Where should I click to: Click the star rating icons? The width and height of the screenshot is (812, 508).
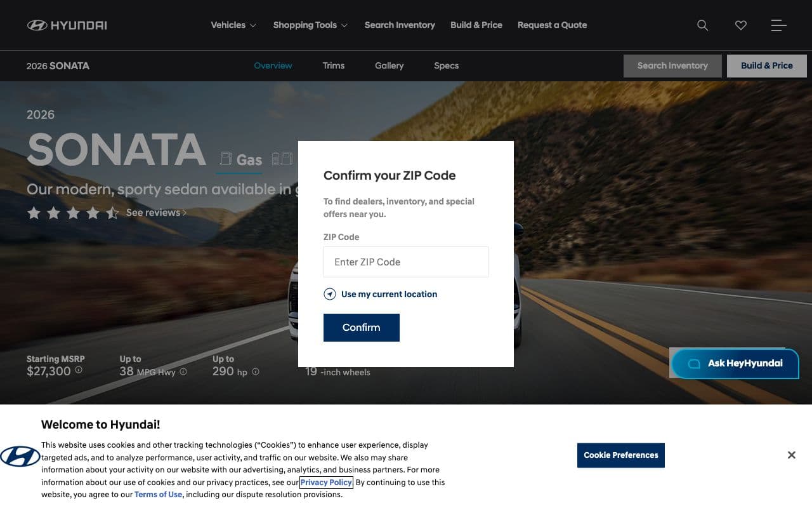(x=73, y=213)
